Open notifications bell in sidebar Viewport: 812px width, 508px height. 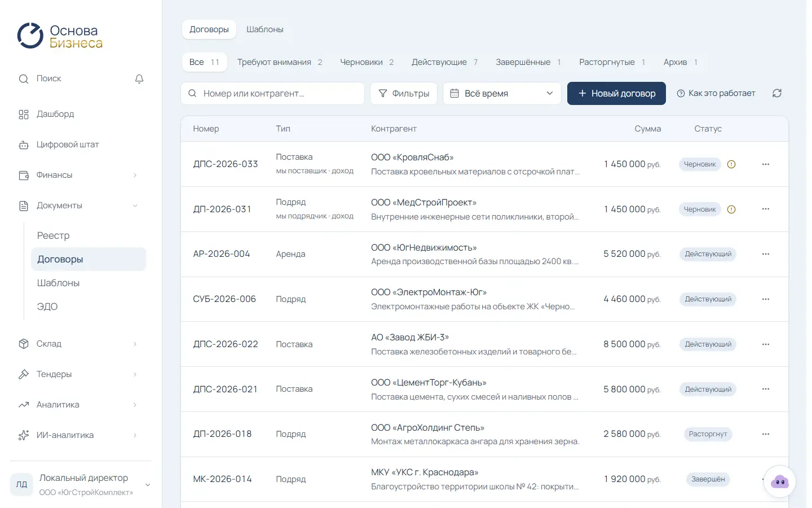click(139, 79)
